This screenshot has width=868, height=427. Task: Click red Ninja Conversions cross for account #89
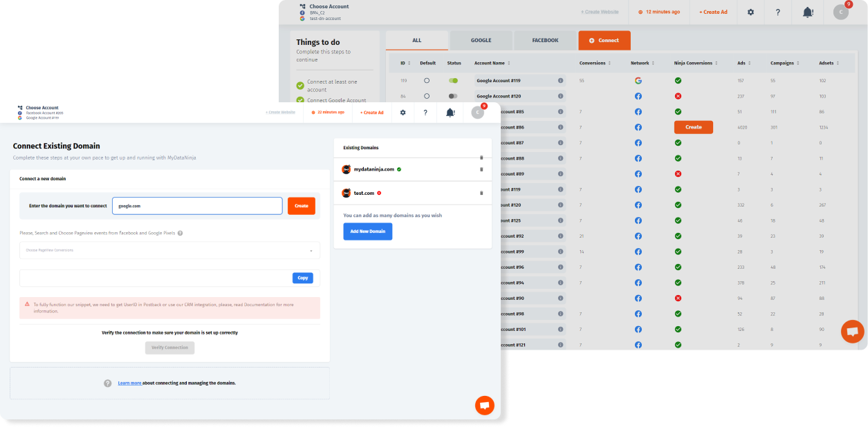coord(678,174)
